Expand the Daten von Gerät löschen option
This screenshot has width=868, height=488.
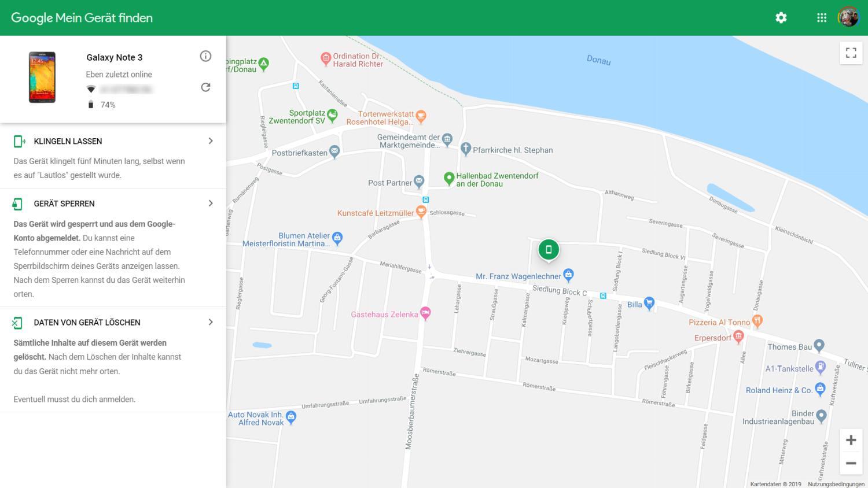(211, 322)
